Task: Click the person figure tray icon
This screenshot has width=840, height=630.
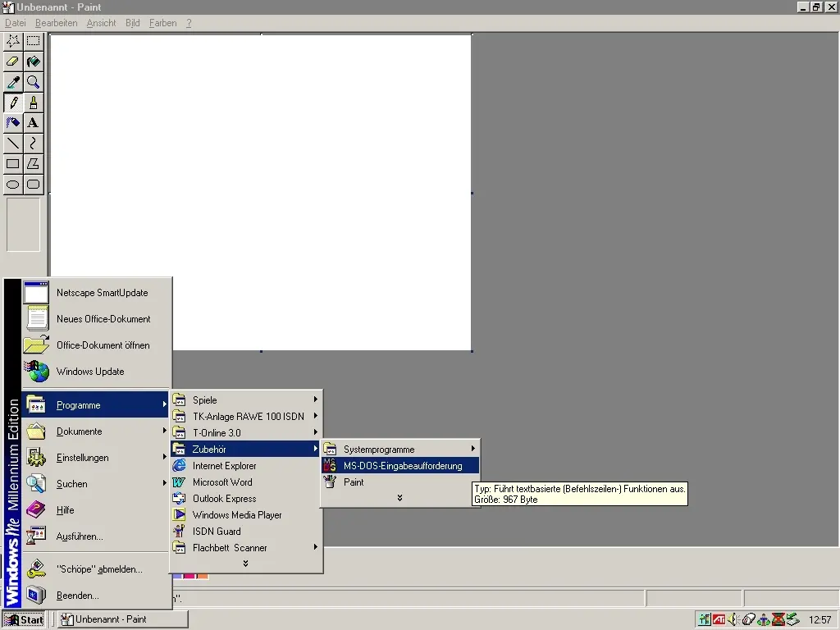Action: 764,620
